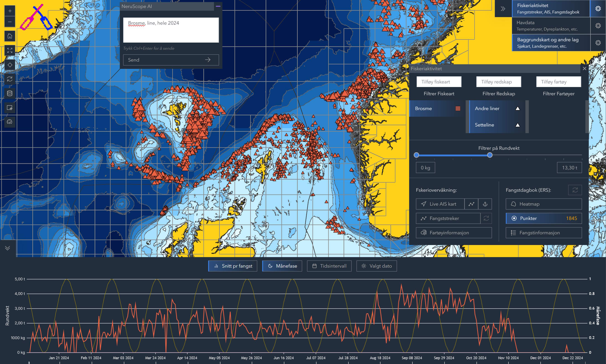Screen dimensions: 606x364
Task: Open the Fiskeriaktivitet settings gear
Action: pos(598,9)
